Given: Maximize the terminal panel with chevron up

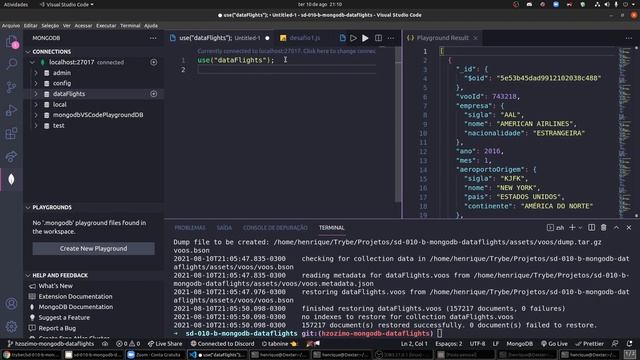Looking at the screenshot, I should coord(616,227).
